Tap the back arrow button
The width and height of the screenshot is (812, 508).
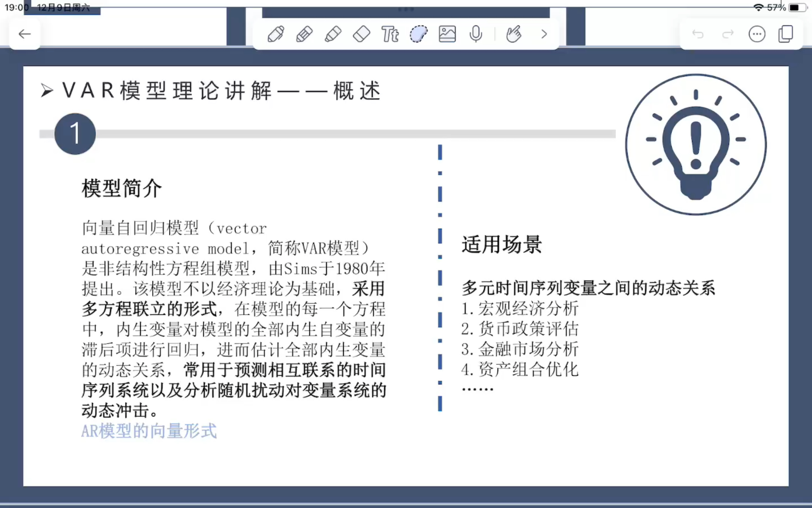point(25,34)
